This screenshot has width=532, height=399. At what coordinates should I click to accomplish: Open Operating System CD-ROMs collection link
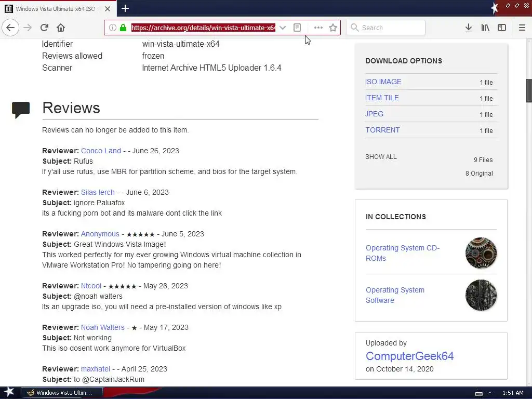click(403, 253)
